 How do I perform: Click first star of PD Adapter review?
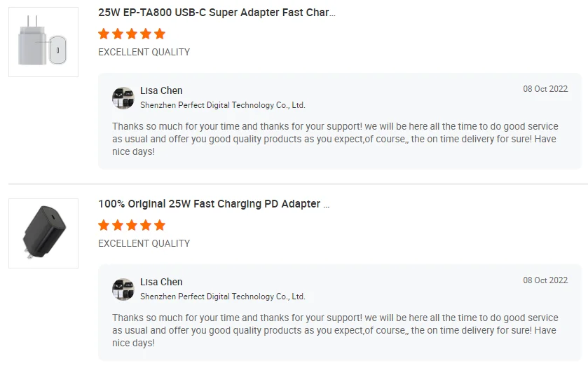pos(104,225)
